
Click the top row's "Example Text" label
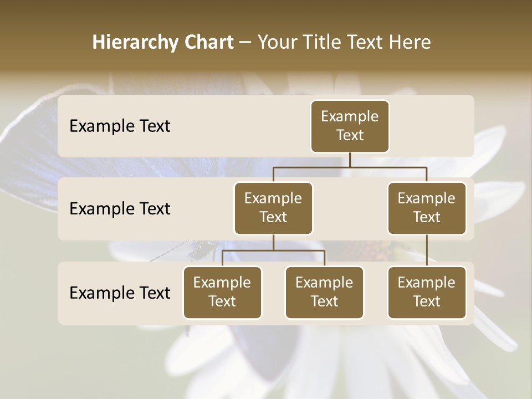click(120, 126)
